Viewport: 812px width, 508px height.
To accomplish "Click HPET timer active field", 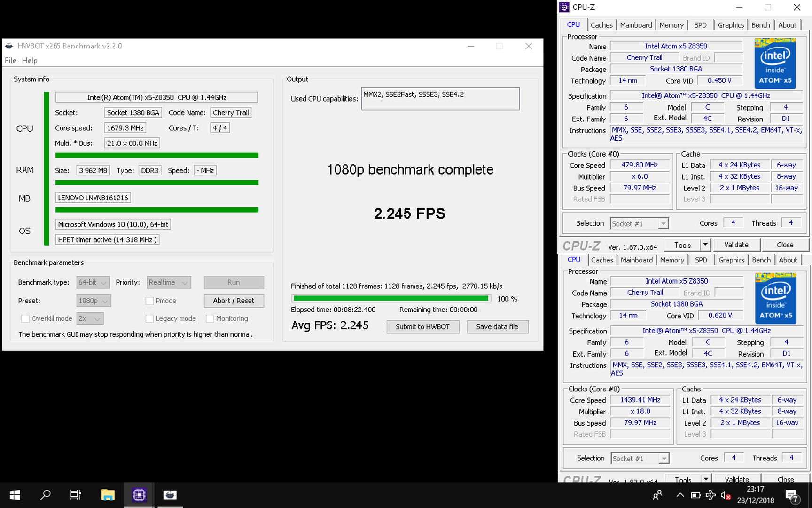I will click(x=107, y=239).
